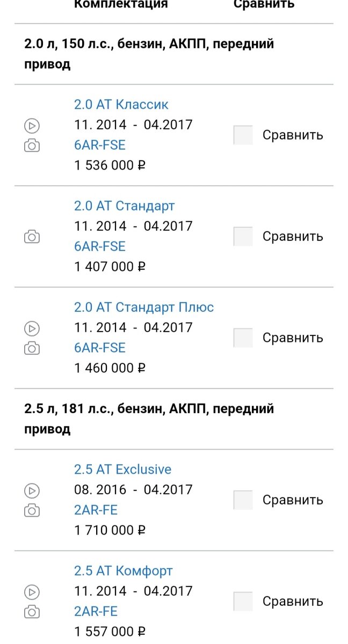
Task: Enable comparison for 2.0 AT Стандарт
Action: tap(243, 236)
